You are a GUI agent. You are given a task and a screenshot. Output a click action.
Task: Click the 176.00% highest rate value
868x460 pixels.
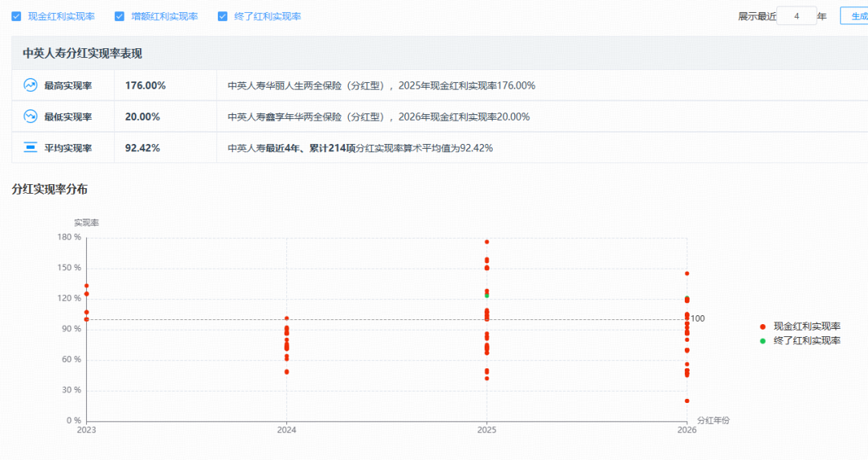(145, 85)
